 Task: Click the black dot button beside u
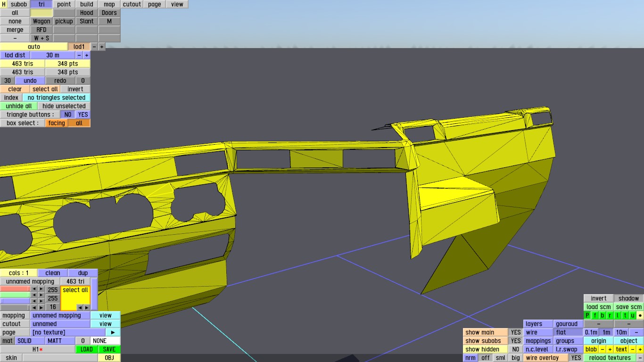pos(640,315)
